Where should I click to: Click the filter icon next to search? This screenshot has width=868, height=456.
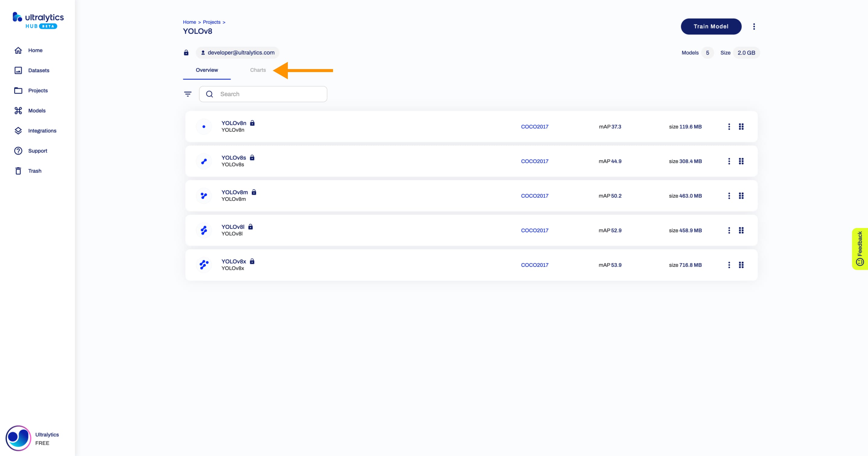click(x=188, y=93)
